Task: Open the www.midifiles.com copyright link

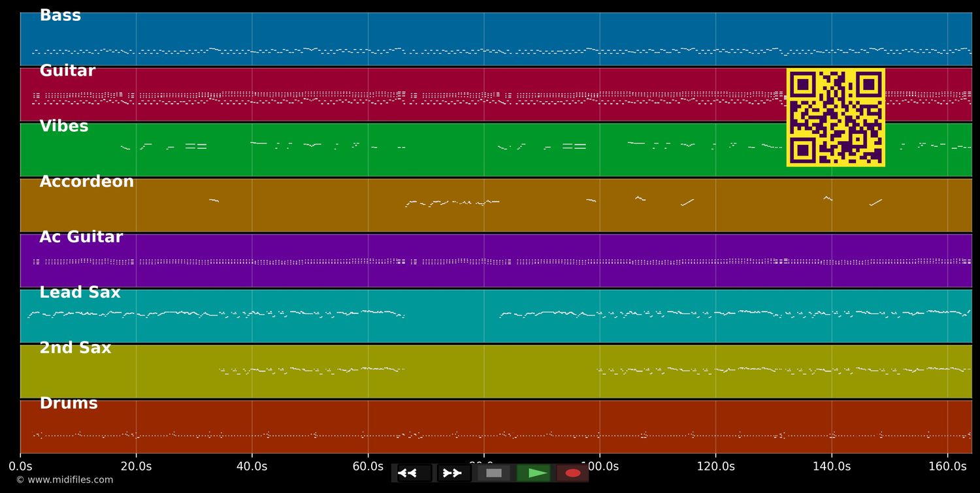Action: (x=65, y=480)
